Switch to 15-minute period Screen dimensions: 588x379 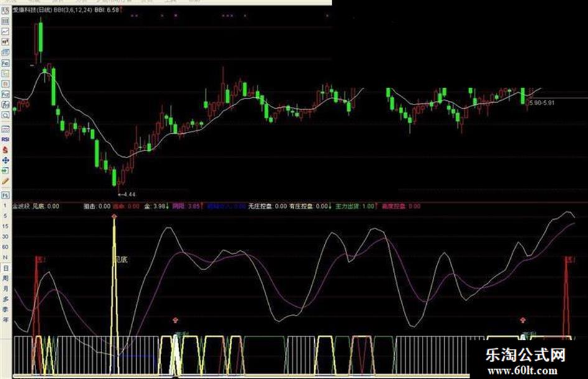point(5,227)
